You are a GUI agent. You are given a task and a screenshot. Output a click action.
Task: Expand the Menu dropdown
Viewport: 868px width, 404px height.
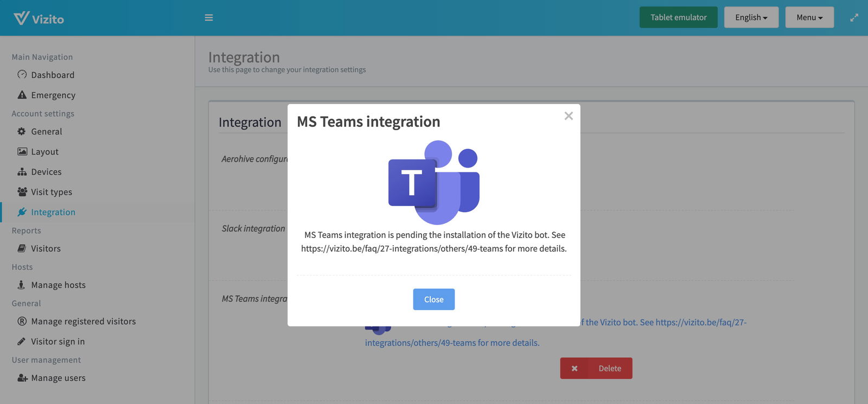(809, 17)
